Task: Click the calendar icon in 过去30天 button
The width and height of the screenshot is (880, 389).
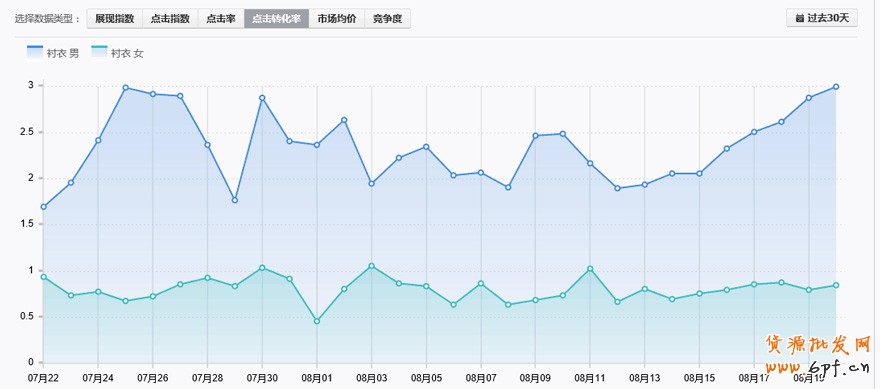Action: (799, 18)
